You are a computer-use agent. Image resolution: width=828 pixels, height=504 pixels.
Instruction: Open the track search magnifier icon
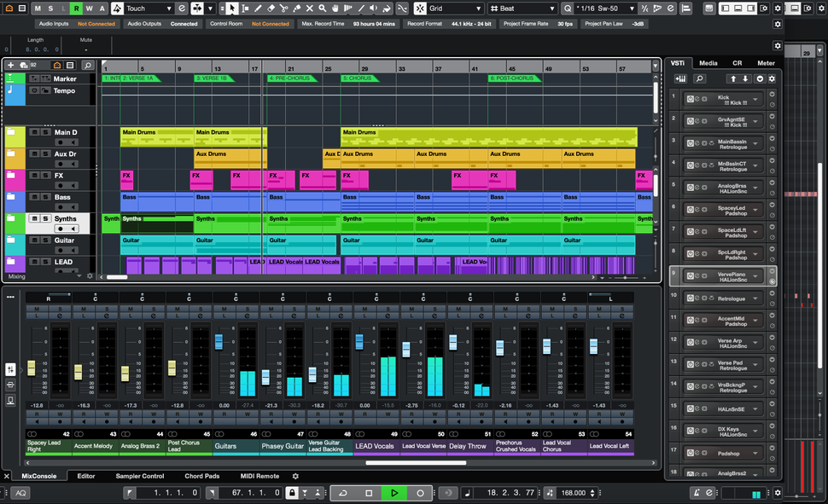(87, 65)
